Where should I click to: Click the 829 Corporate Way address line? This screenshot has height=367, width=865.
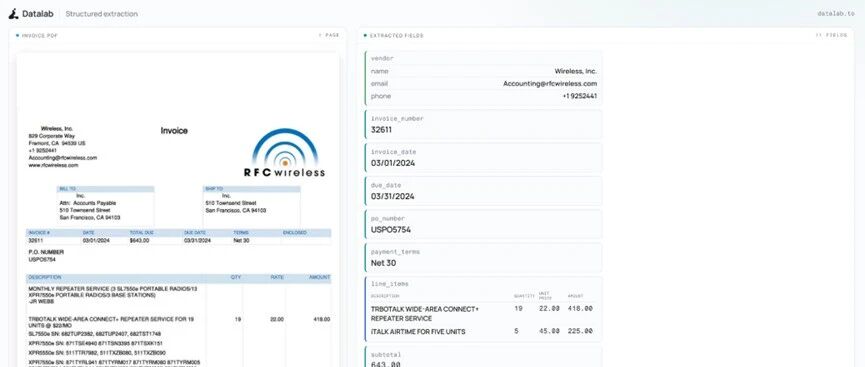coord(51,136)
